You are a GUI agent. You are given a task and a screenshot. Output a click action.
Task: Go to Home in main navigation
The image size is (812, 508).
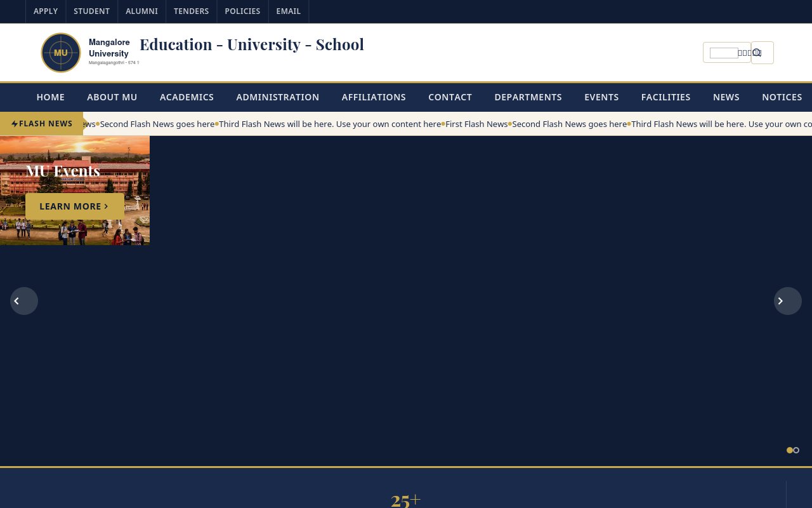(x=51, y=97)
